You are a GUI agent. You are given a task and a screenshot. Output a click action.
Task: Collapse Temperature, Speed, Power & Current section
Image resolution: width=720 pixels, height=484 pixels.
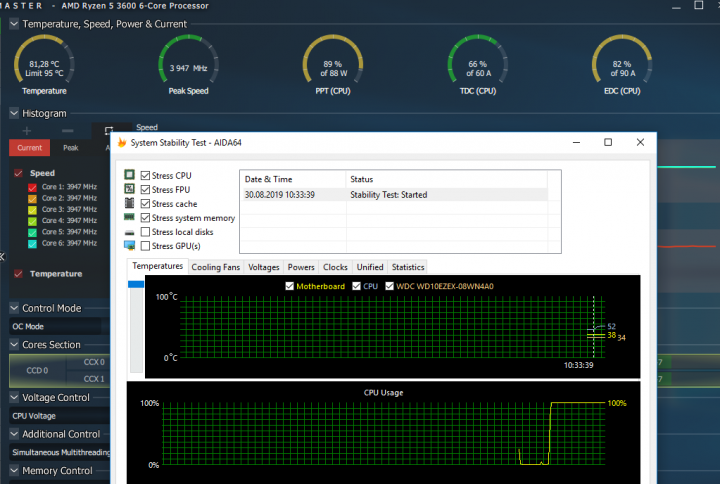[14, 23]
